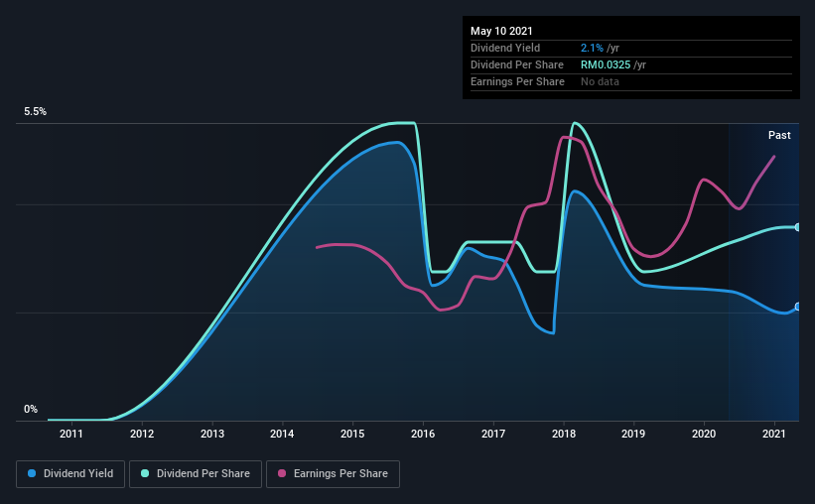The width and height of the screenshot is (815, 504).
Task: Click the 2012 x-axis label
Action: coord(142,434)
